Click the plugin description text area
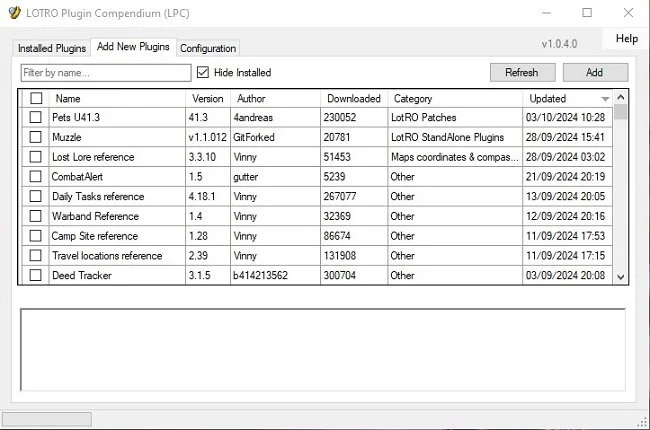Image resolution: width=650 pixels, height=430 pixels. [323, 350]
